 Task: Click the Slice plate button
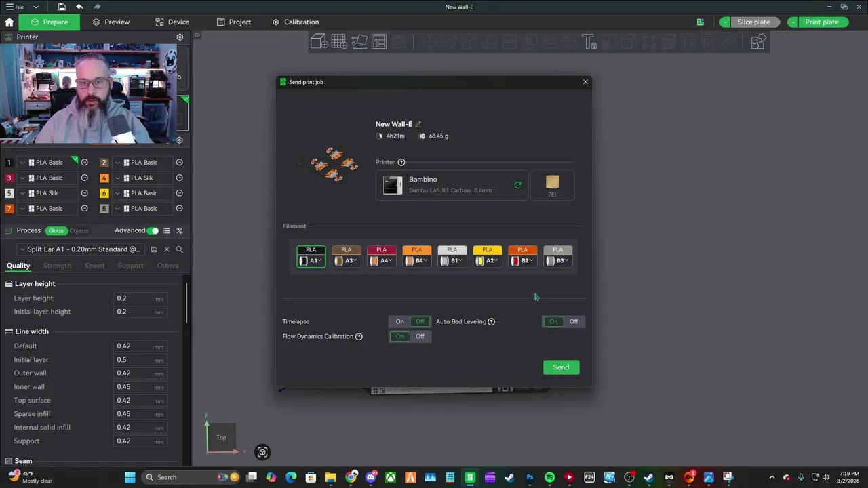point(753,22)
